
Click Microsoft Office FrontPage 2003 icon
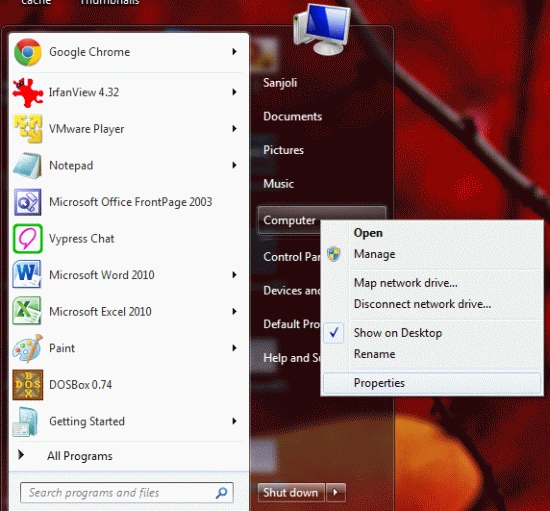point(28,202)
